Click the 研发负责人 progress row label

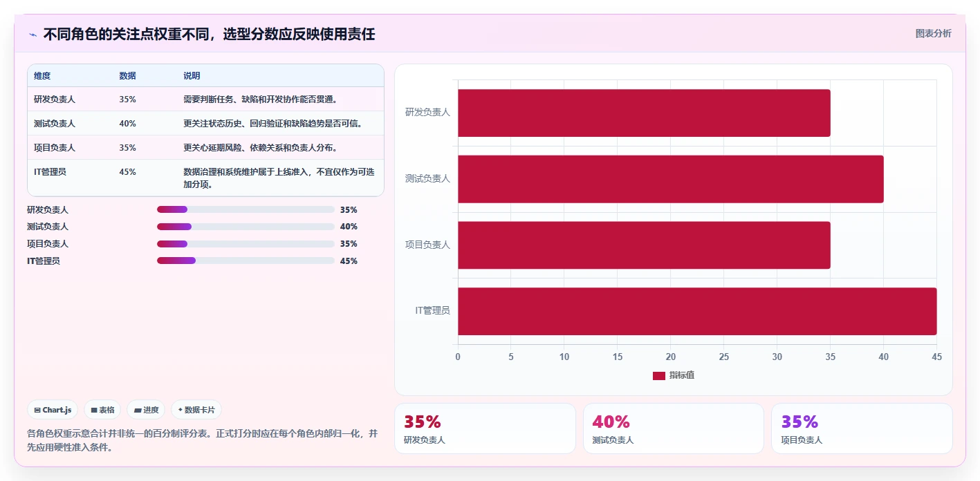[x=48, y=209]
